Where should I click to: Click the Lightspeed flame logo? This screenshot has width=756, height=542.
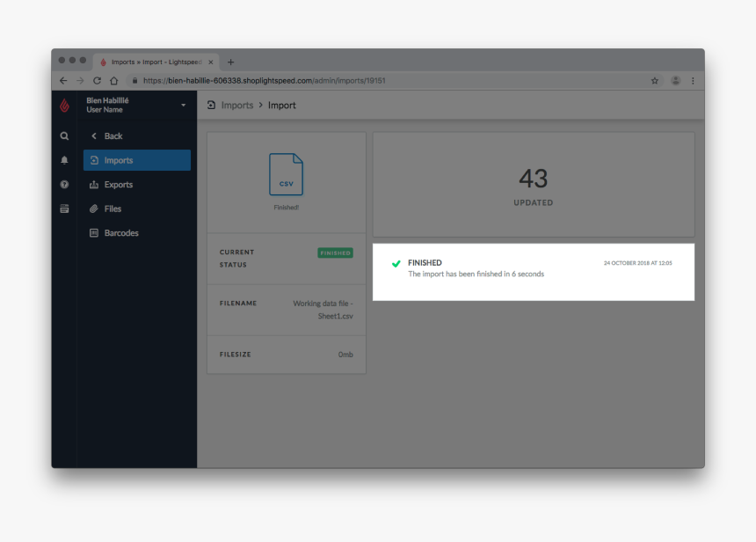[x=64, y=105]
